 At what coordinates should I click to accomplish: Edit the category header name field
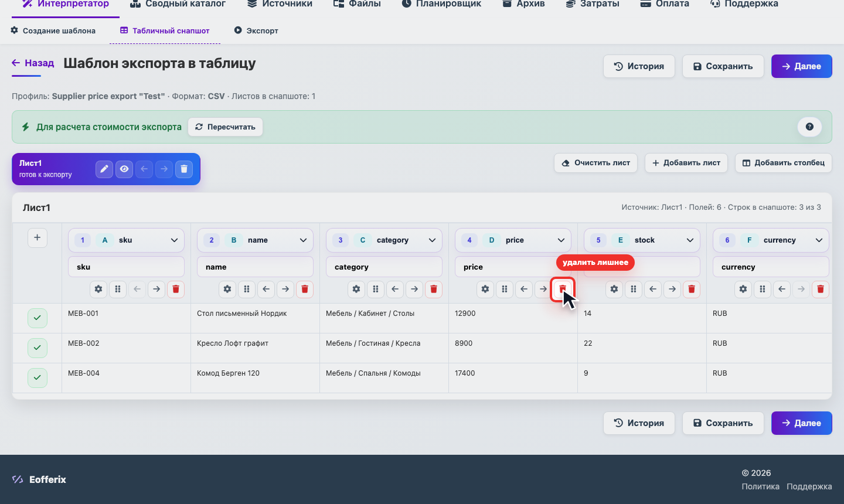click(384, 267)
